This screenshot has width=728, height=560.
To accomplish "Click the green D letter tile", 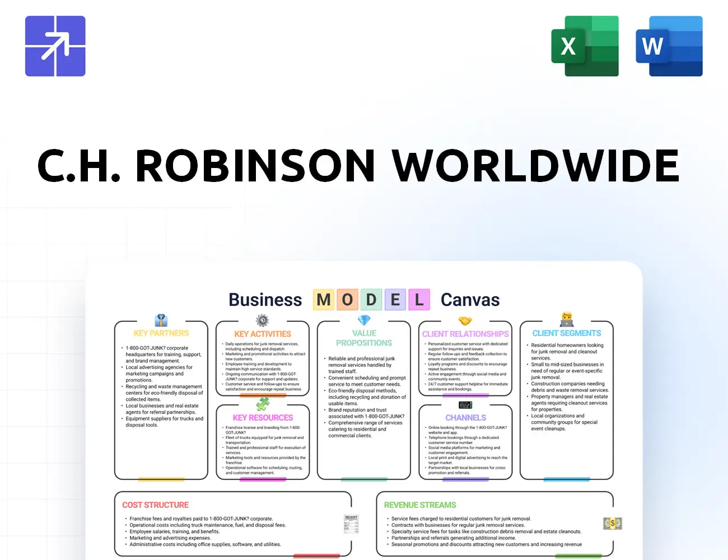I will point(371,300).
